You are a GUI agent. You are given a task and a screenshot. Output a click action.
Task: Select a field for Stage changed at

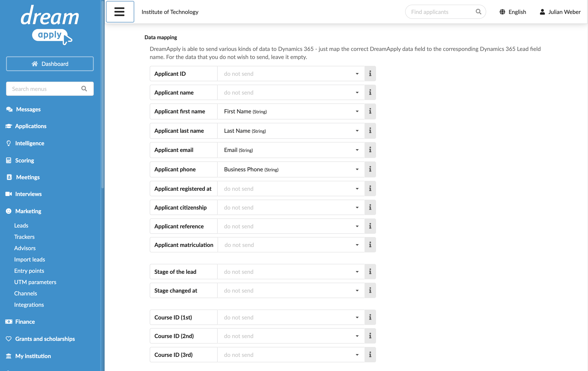tap(291, 290)
